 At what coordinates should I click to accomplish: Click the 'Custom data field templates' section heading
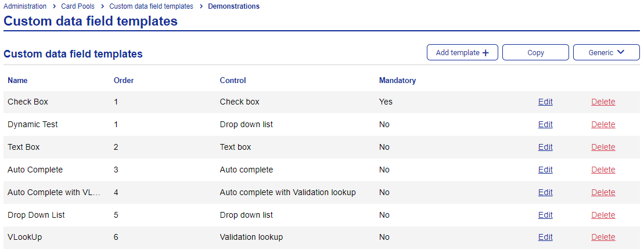tap(73, 54)
